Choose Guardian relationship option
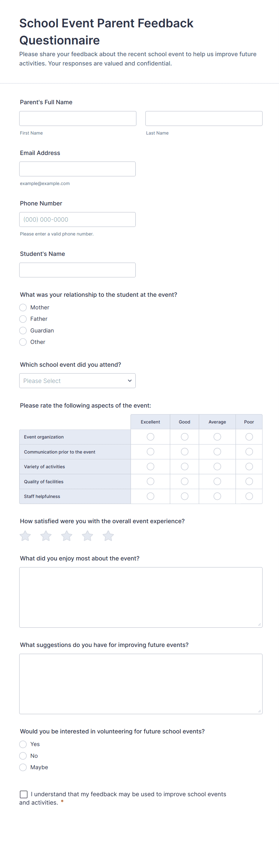The image size is (279, 868). (x=23, y=331)
